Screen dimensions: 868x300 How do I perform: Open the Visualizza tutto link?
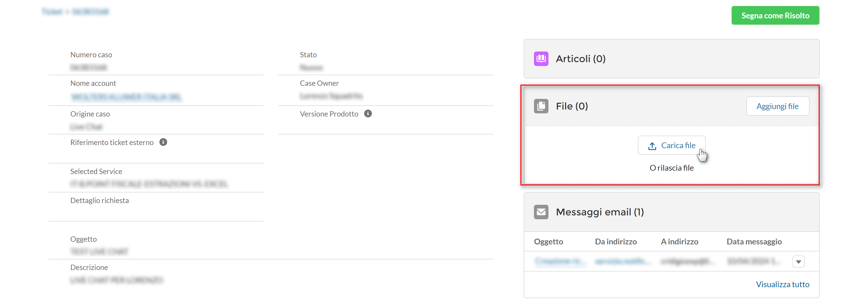782,284
